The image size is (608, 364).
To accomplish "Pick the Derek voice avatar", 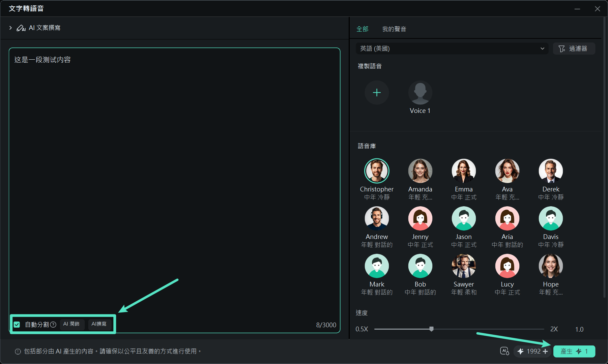I will [x=551, y=171].
